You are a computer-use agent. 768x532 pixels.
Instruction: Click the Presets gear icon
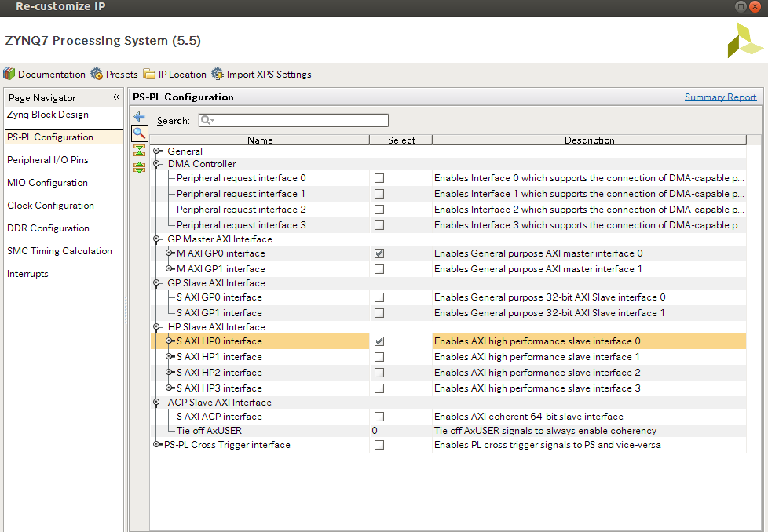click(x=97, y=74)
